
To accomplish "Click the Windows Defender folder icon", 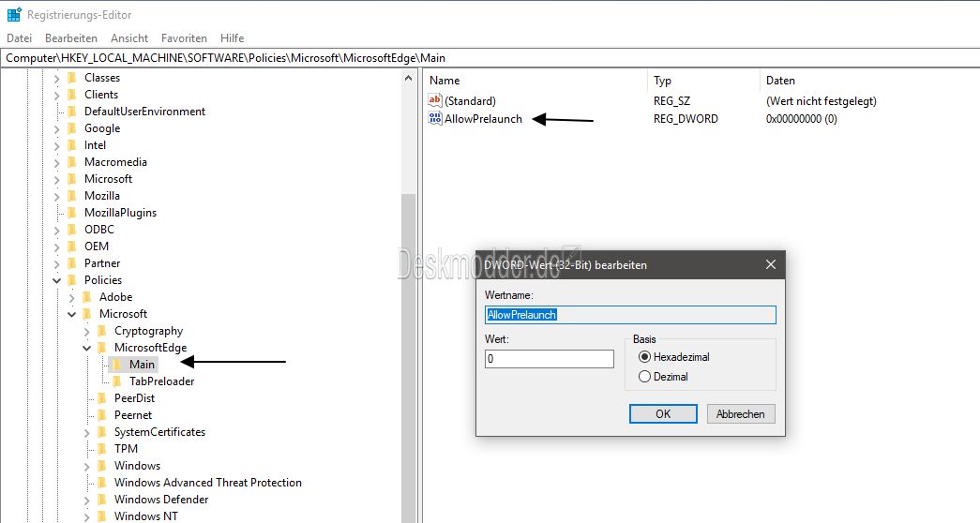I will pos(102,500).
